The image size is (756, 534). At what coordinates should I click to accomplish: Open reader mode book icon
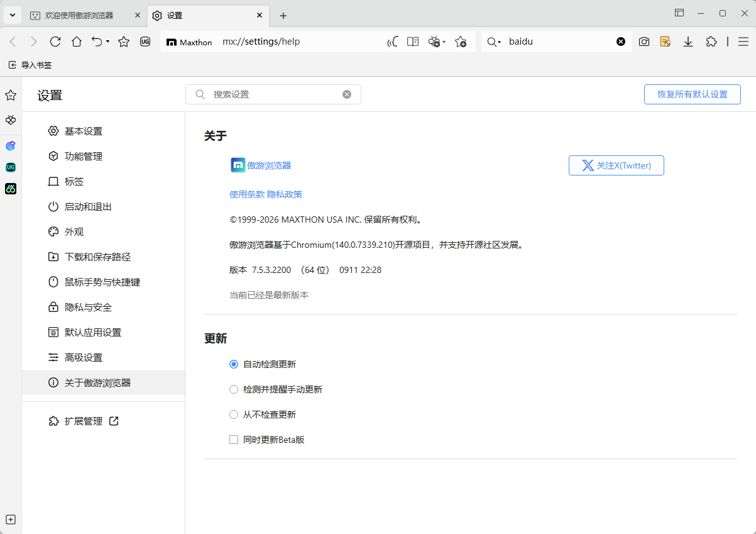click(x=413, y=42)
